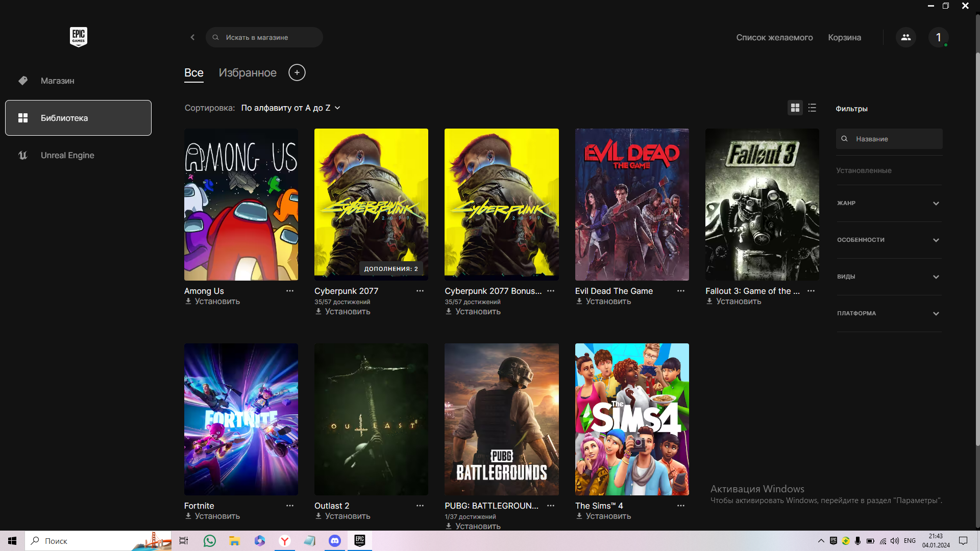Toggle the Установленные filter
Image resolution: width=980 pixels, height=551 pixels.
(864, 170)
